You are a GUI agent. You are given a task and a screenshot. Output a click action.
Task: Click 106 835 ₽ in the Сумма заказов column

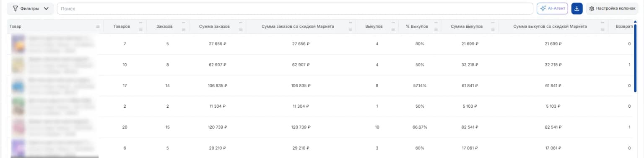coord(218,86)
